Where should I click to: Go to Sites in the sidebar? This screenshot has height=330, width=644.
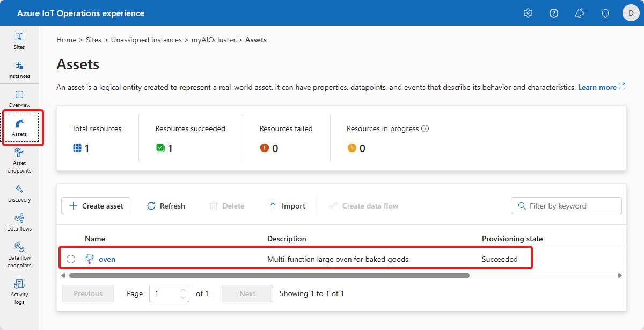tap(19, 41)
